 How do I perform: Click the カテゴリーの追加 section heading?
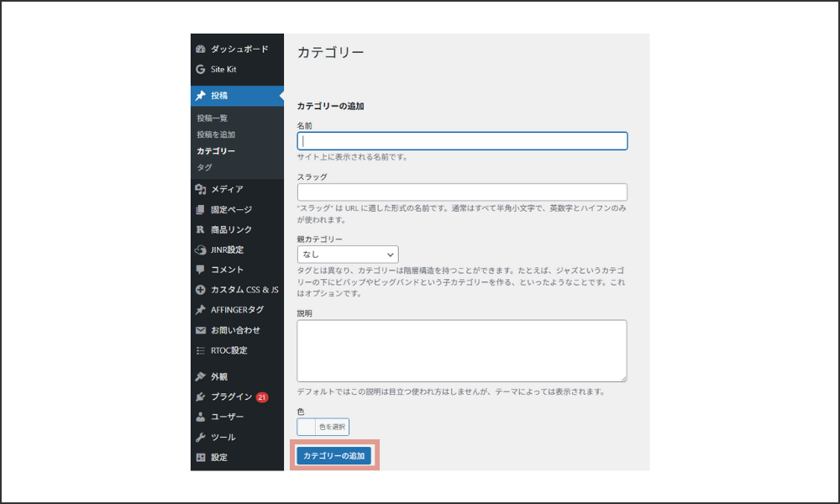coord(330,106)
